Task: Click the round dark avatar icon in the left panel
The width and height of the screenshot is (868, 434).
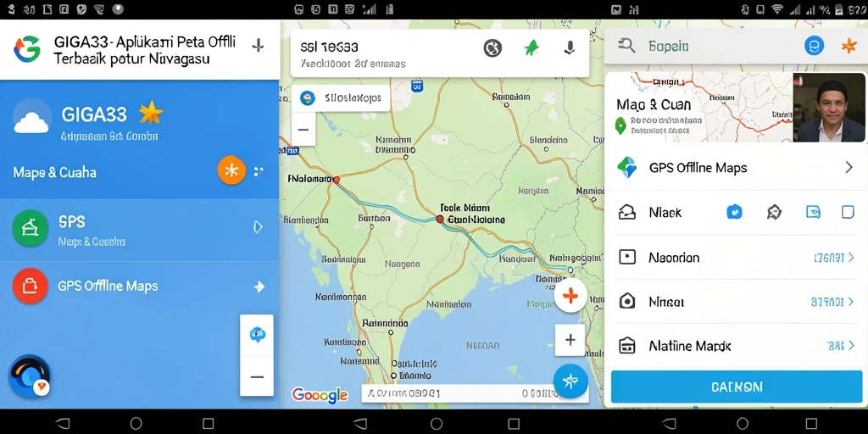Action: (x=30, y=376)
